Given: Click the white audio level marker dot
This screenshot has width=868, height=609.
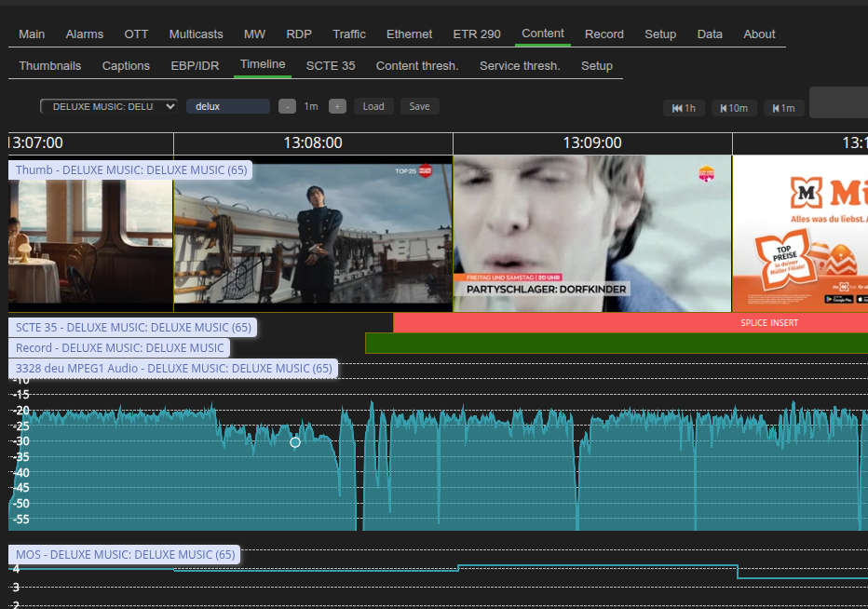Looking at the screenshot, I should pyautogui.click(x=295, y=442).
